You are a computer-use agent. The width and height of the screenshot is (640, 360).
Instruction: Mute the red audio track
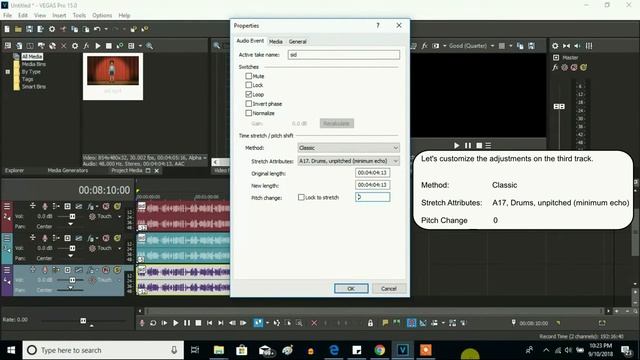(x=106, y=206)
